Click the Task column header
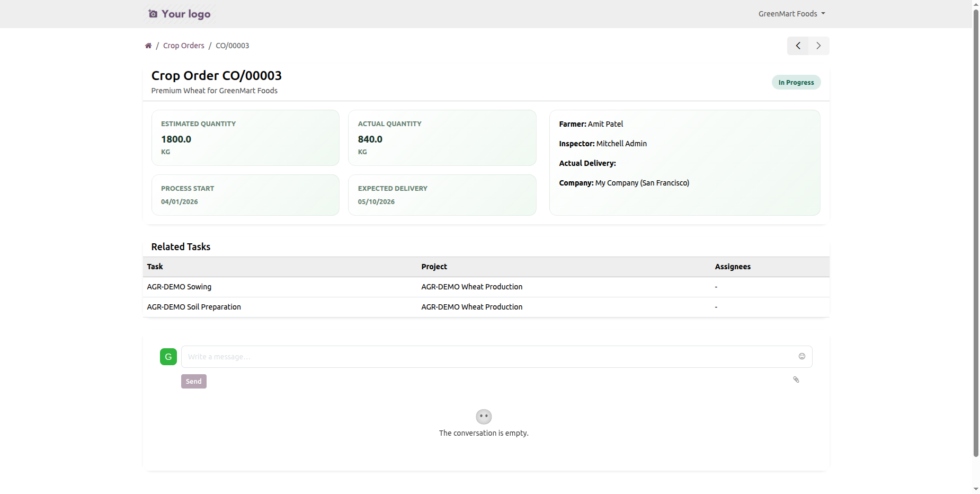 (155, 267)
